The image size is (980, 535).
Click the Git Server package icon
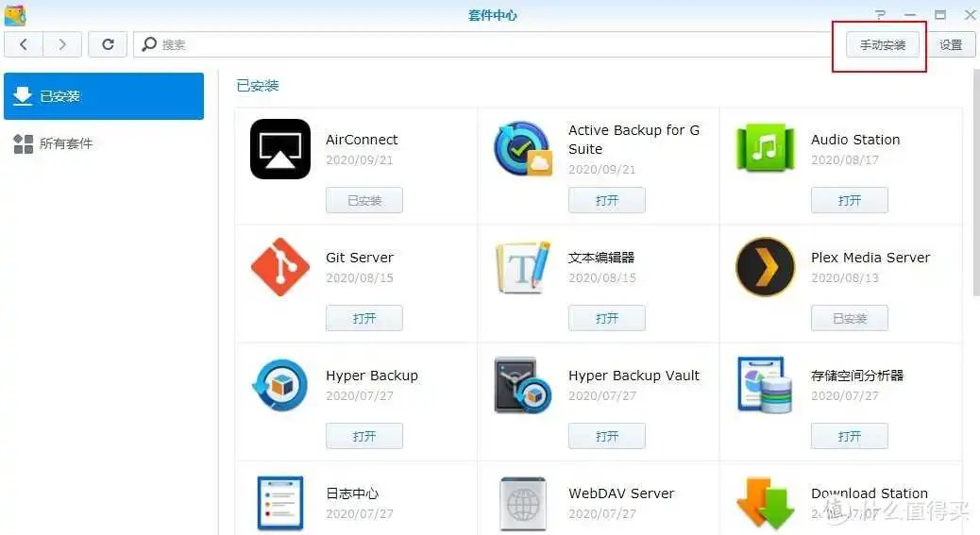pyautogui.click(x=280, y=267)
